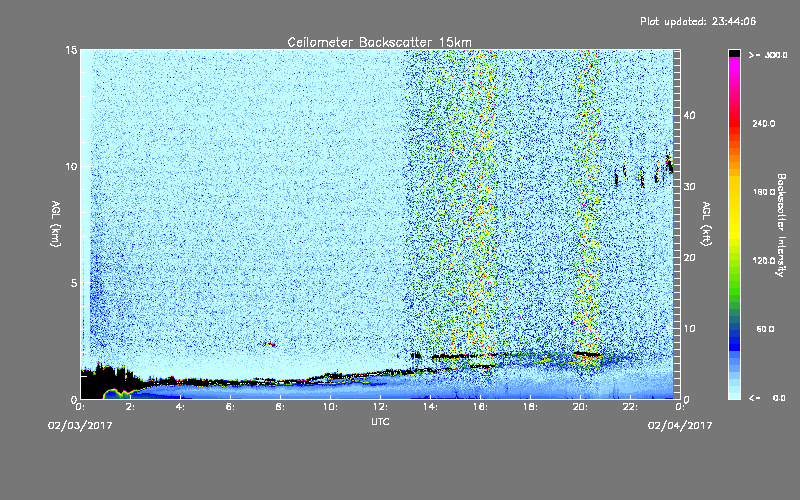800x500 pixels.
Task: Click the small red echo near 7:30 UTC
Action: click(269, 344)
